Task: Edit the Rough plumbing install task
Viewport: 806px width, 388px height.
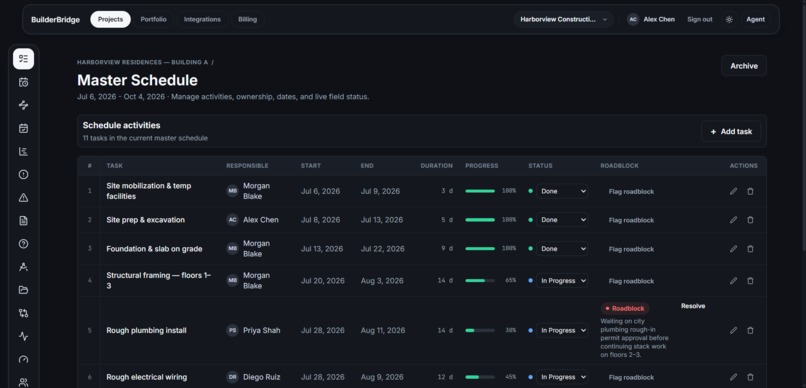Action: pos(734,330)
